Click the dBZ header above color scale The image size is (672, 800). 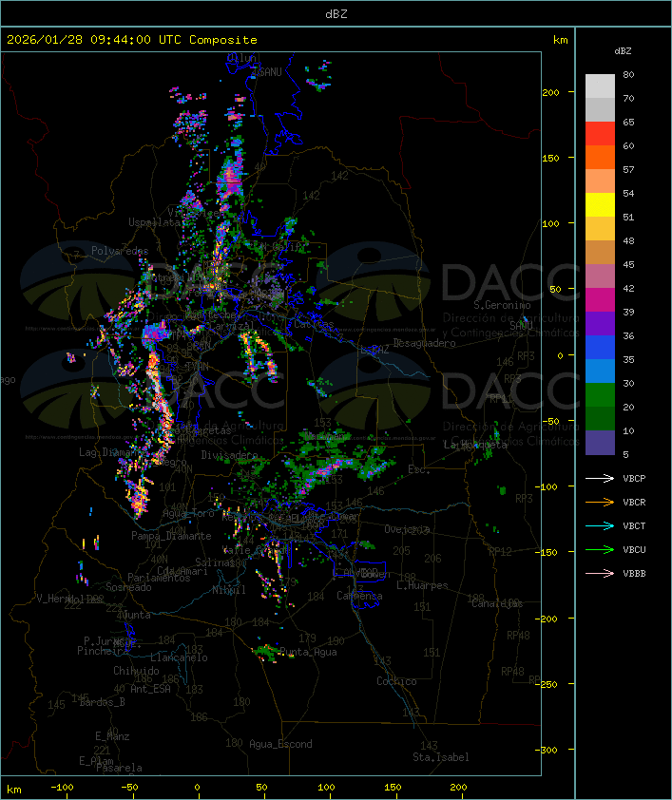pyautogui.click(x=623, y=50)
